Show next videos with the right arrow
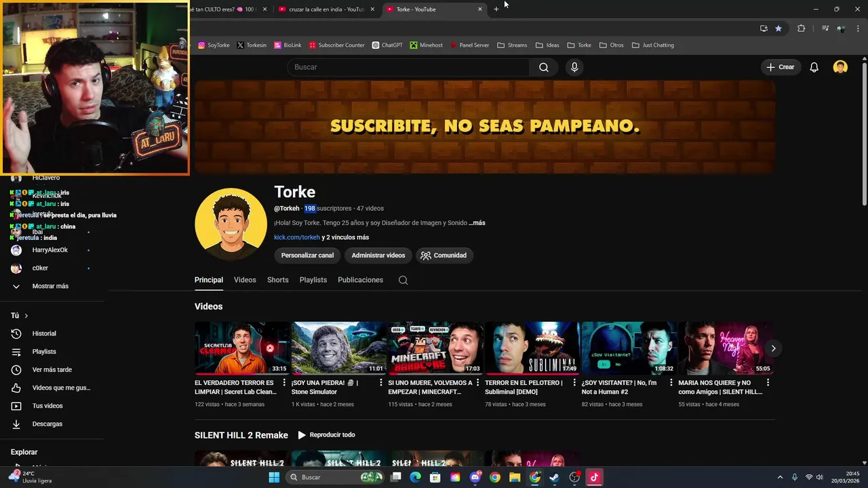This screenshot has width=868, height=488. pos(773,348)
